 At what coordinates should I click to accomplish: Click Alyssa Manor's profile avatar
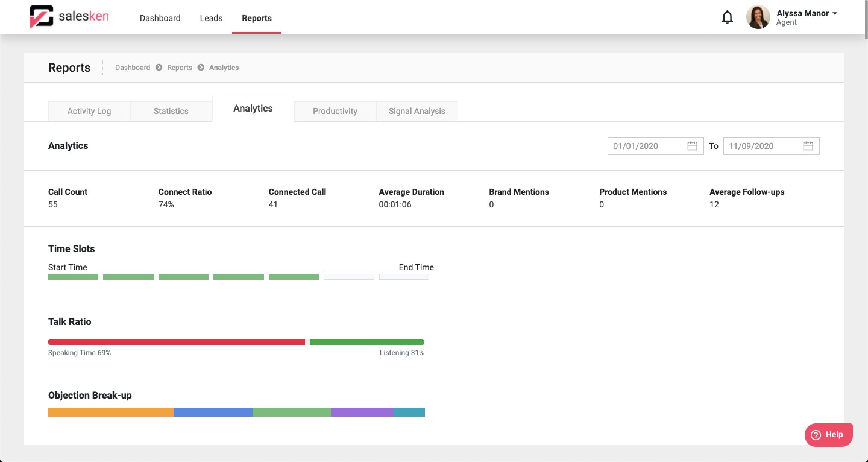(x=758, y=17)
